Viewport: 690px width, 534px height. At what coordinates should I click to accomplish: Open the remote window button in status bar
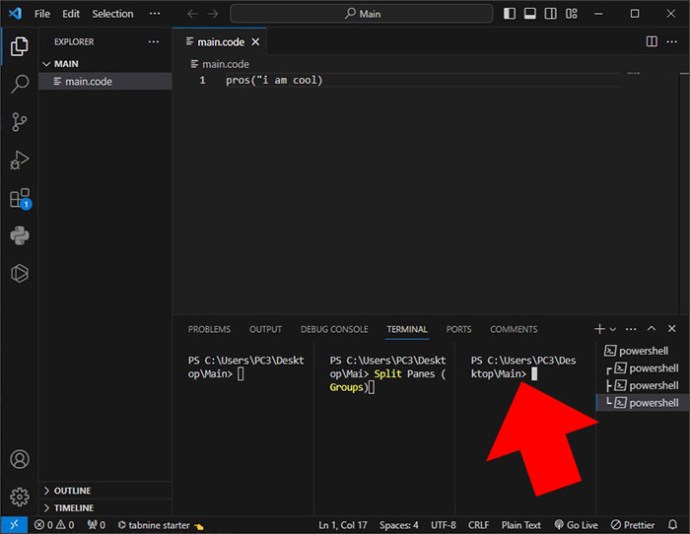[14, 525]
